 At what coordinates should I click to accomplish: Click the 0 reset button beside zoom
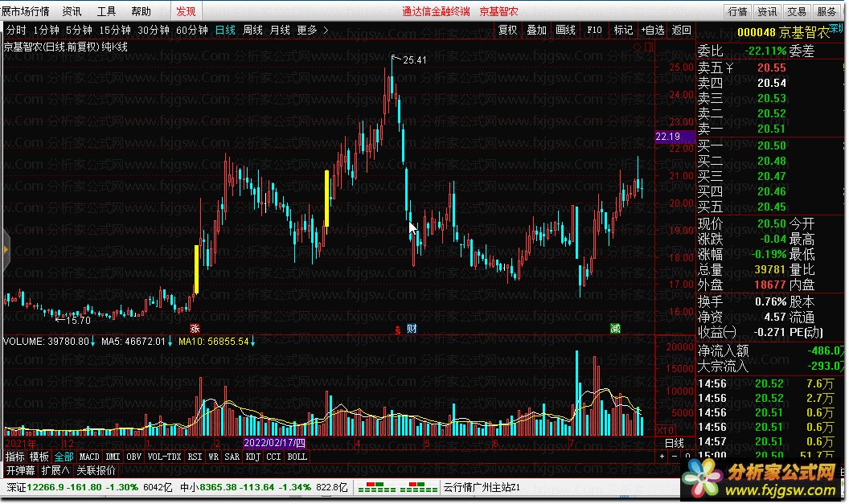(x=687, y=457)
